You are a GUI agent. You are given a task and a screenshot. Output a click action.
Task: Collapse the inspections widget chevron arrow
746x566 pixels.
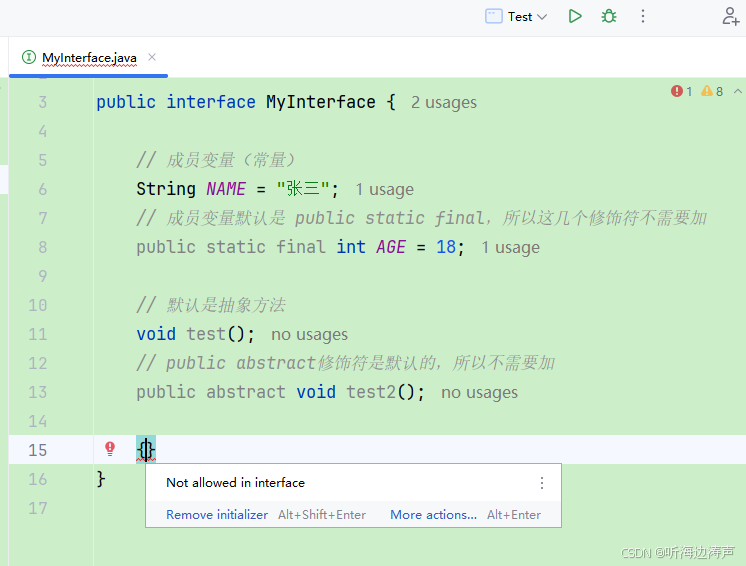pyautogui.click(x=737, y=91)
